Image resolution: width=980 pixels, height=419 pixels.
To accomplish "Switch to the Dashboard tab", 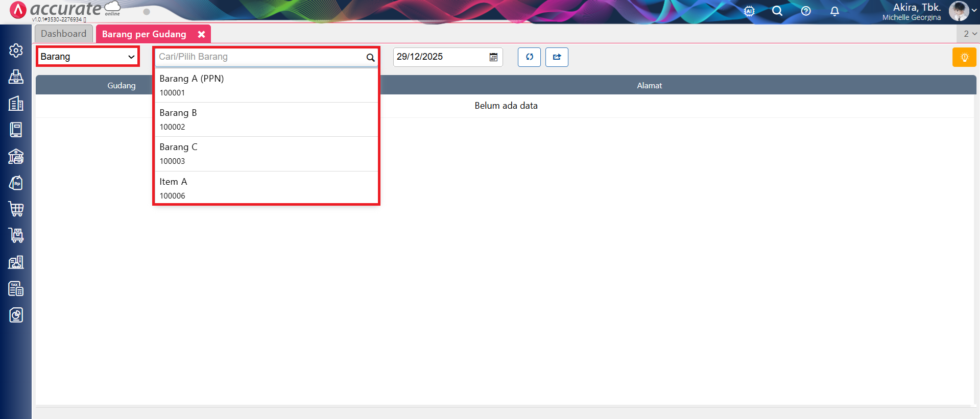I will pos(64,34).
